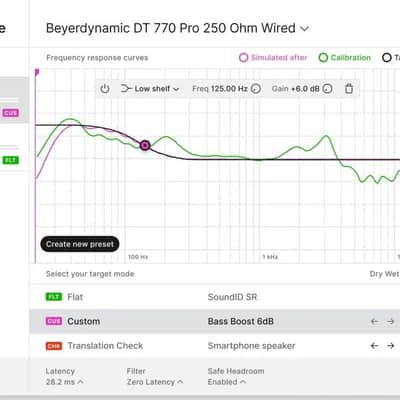Toggle the Simulated after curve

(273, 58)
